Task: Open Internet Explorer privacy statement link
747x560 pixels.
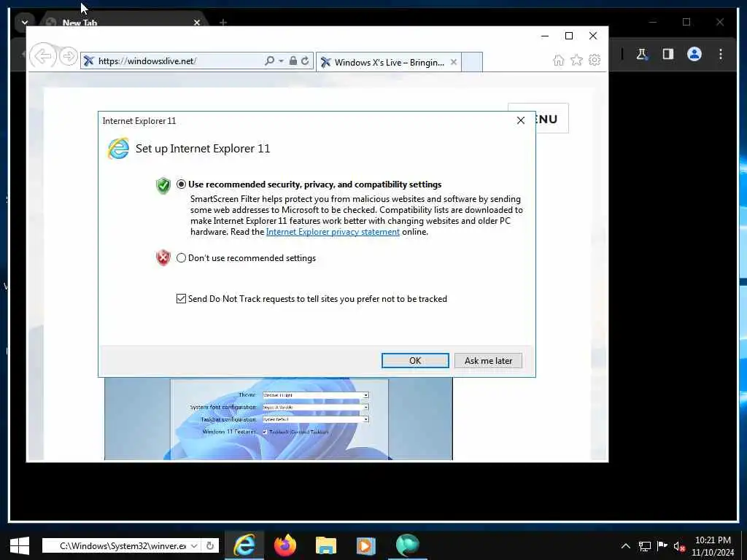Action: pos(333,232)
